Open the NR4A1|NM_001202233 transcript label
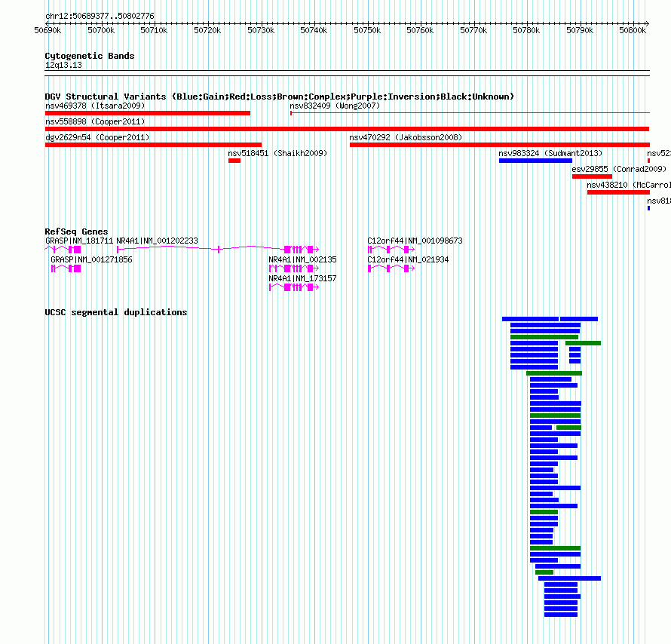 pos(157,241)
